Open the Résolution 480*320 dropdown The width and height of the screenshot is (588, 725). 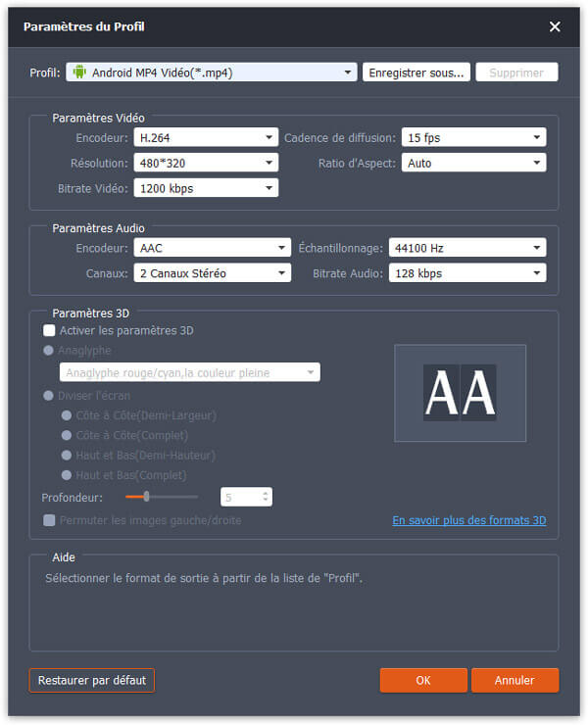pos(269,163)
